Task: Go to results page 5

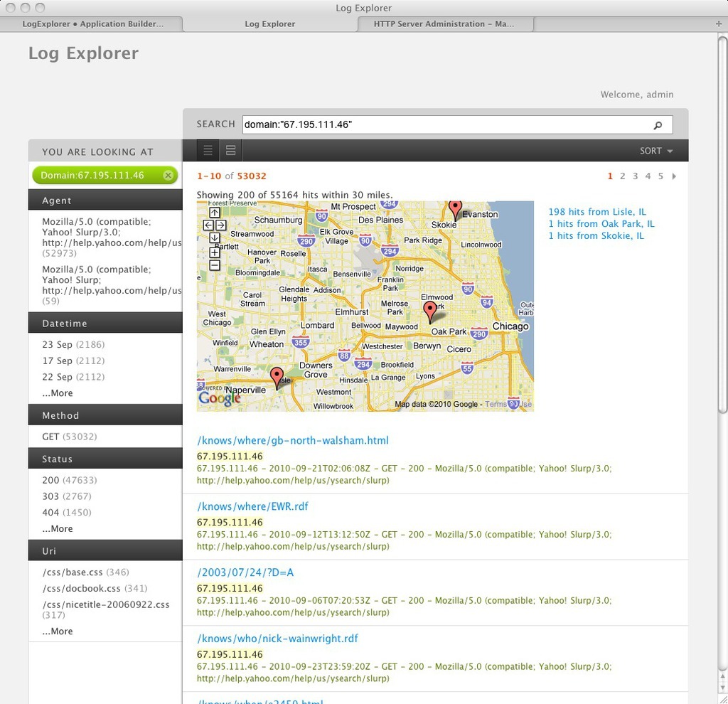Action: (660, 176)
